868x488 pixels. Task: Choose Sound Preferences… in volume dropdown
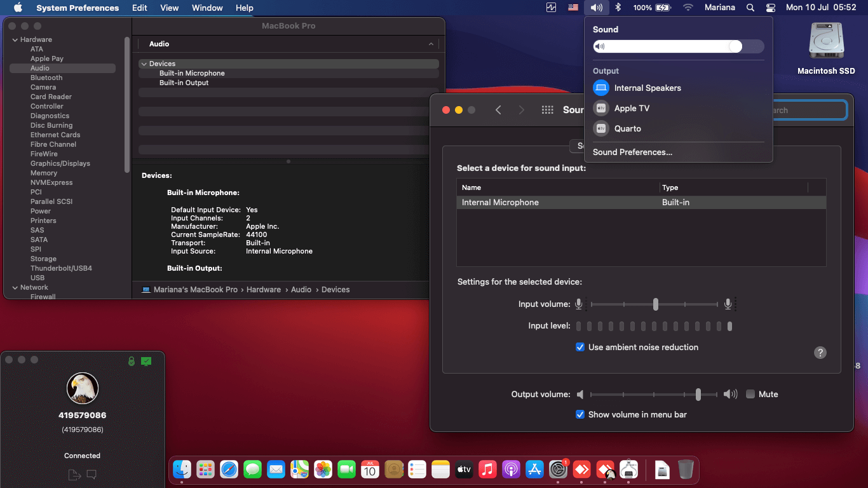click(632, 152)
